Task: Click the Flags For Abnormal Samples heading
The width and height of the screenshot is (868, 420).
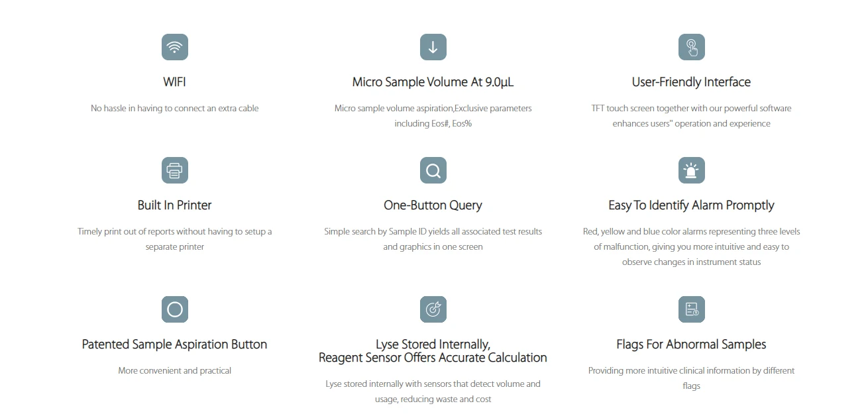Action: click(691, 344)
